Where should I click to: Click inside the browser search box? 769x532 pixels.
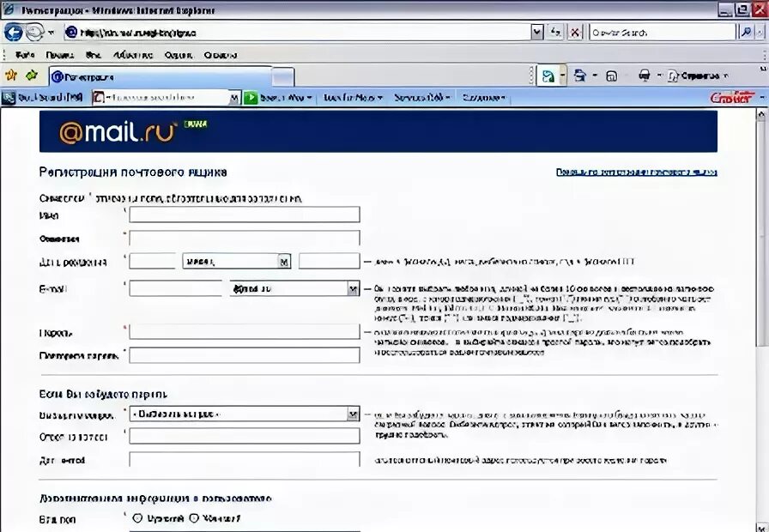coord(663,33)
